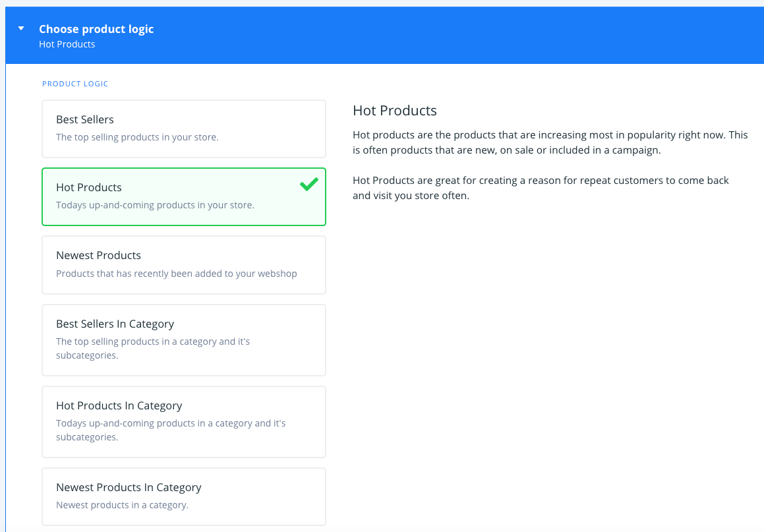Click the PRODUCT LOGIC section label
The image size is (764, 532).
point(75,84)
